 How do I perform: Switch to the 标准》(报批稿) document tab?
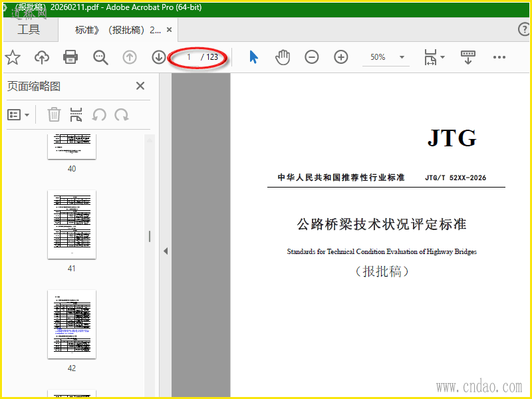coord(118,30)
